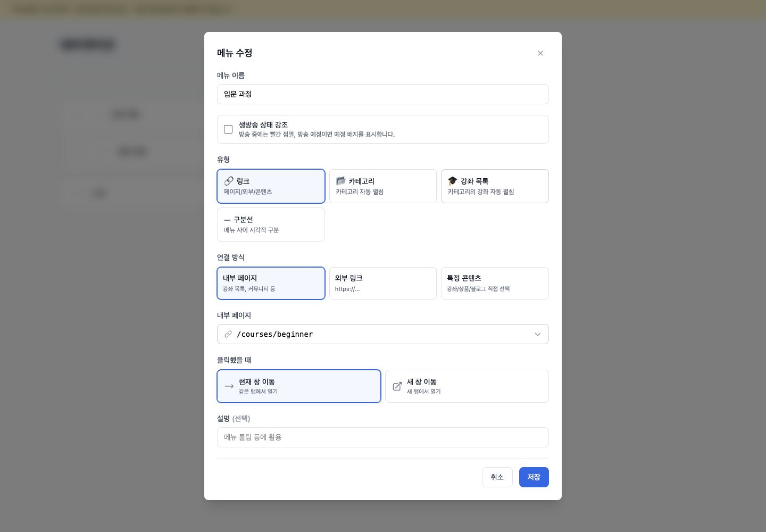766x532 pixels.
Task: Click the chain link emoji icon
Action: [229, 181]
